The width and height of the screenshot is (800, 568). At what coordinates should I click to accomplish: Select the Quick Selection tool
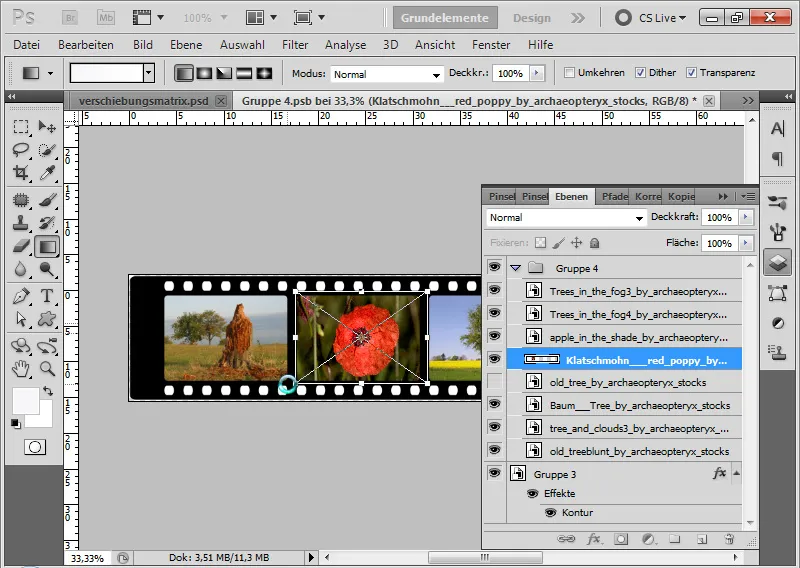coord(47,150)
